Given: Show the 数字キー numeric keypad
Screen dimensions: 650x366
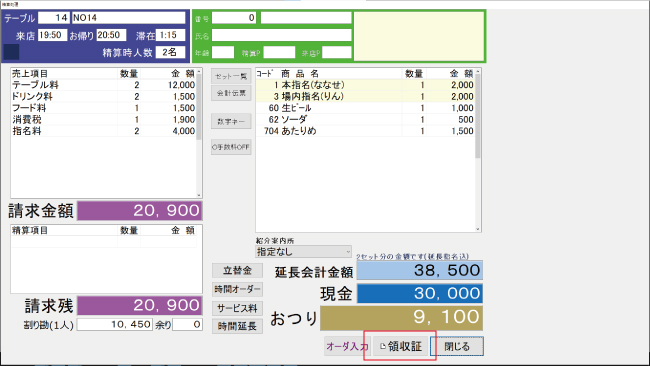Looking at the screenshot, I should coord(231,121).
